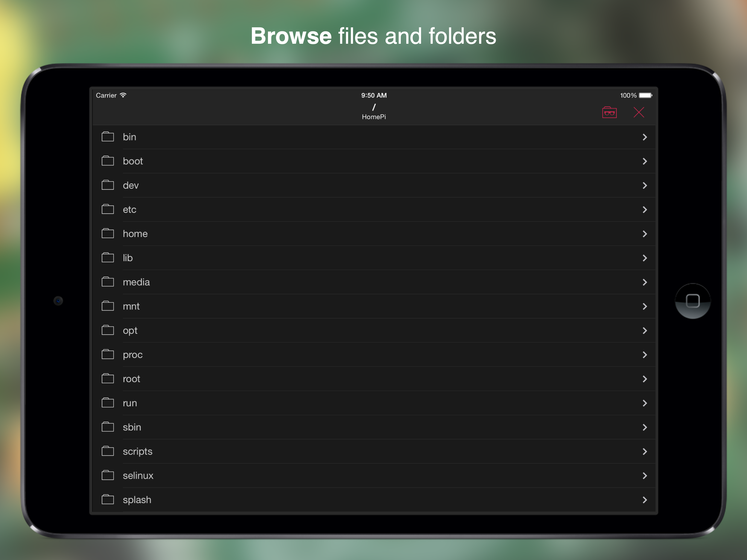Tap the HomePi path title
This screenshot has width=747, height=560.
point(373,117)
